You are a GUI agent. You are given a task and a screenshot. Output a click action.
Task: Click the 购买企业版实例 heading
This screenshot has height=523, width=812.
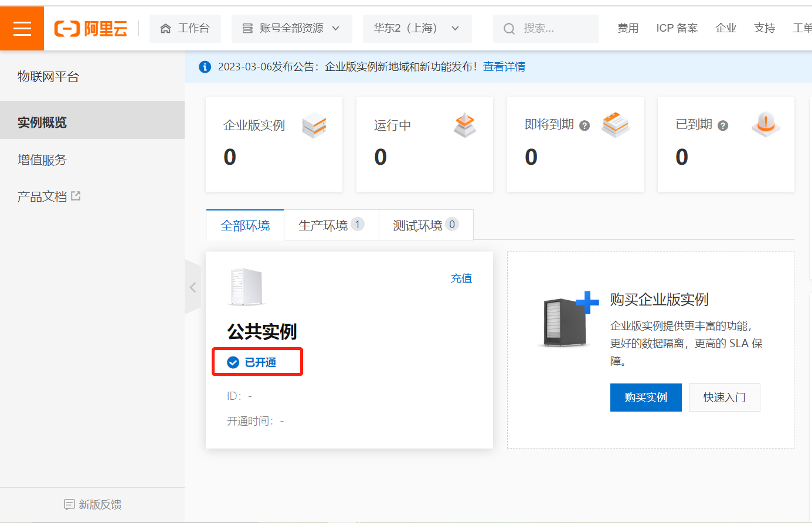(x=659, y=300)
